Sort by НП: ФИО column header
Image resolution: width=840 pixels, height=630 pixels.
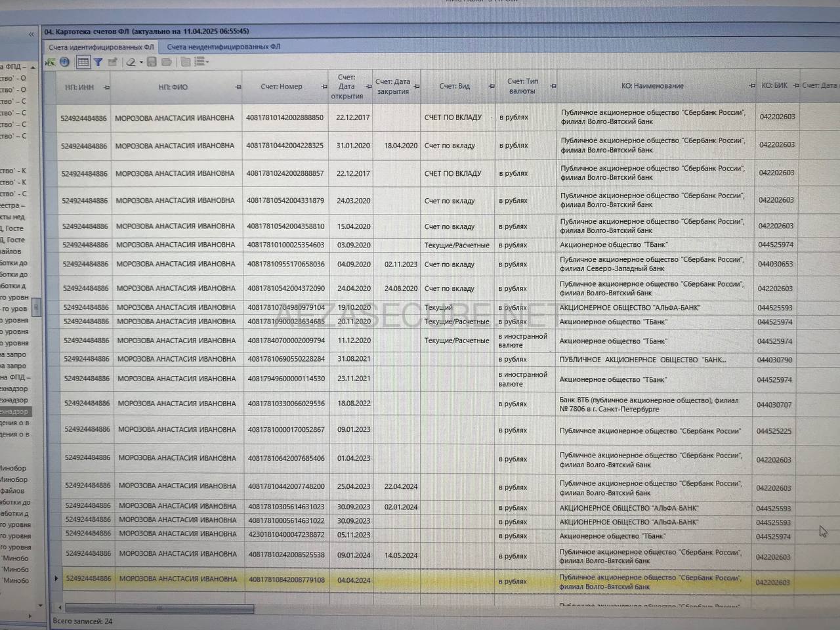(173, 87)
